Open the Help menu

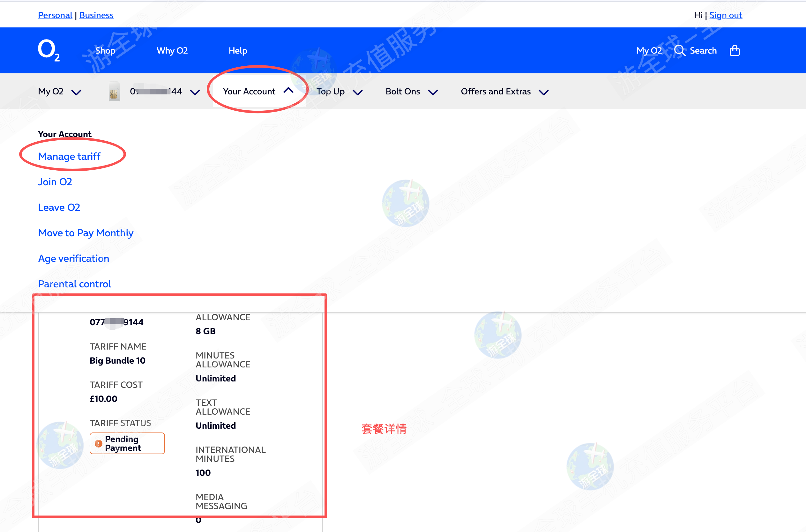click(238, 51)
